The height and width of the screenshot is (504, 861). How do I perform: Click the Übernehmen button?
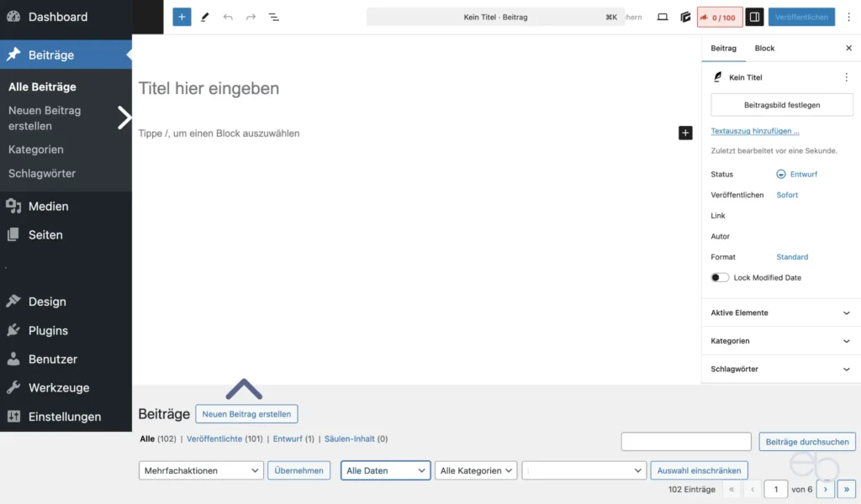click(x=298, y=470)
